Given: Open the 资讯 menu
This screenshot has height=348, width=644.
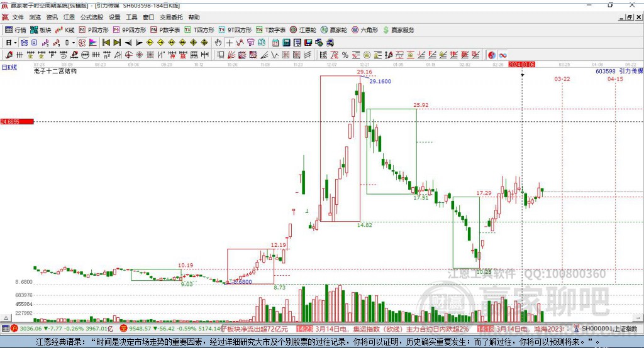Looking at the screenshot, I should click(x=52, y=17).
